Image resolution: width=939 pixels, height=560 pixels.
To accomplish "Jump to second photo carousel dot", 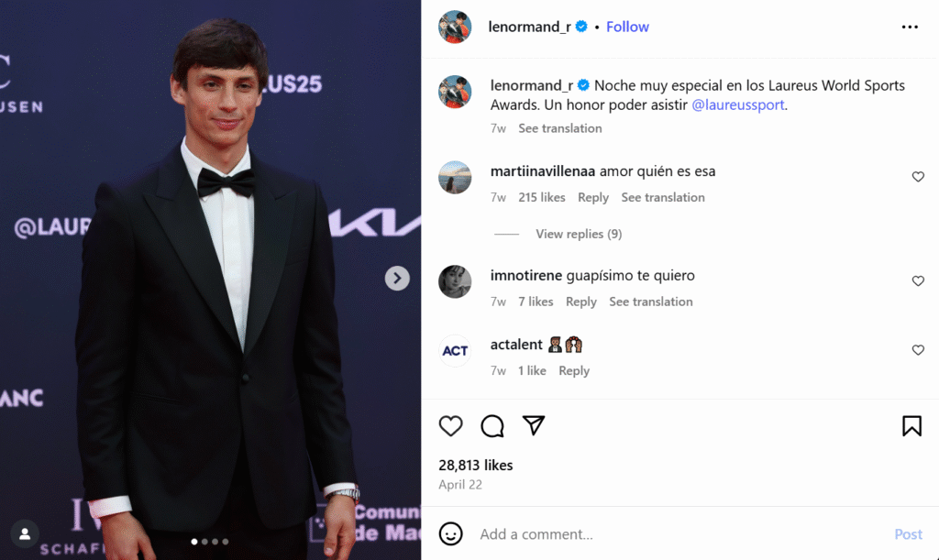I will click(204, 542).
